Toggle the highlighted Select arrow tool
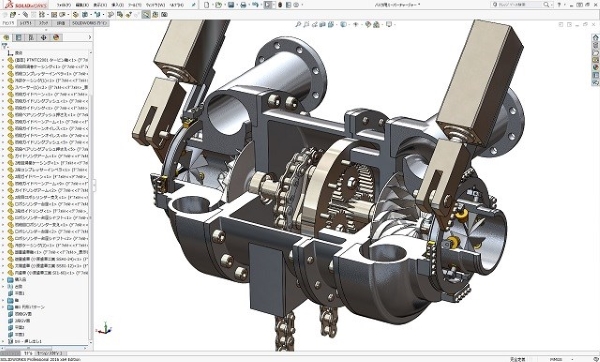This screenshot has height=362, width=600. [268, 5]
